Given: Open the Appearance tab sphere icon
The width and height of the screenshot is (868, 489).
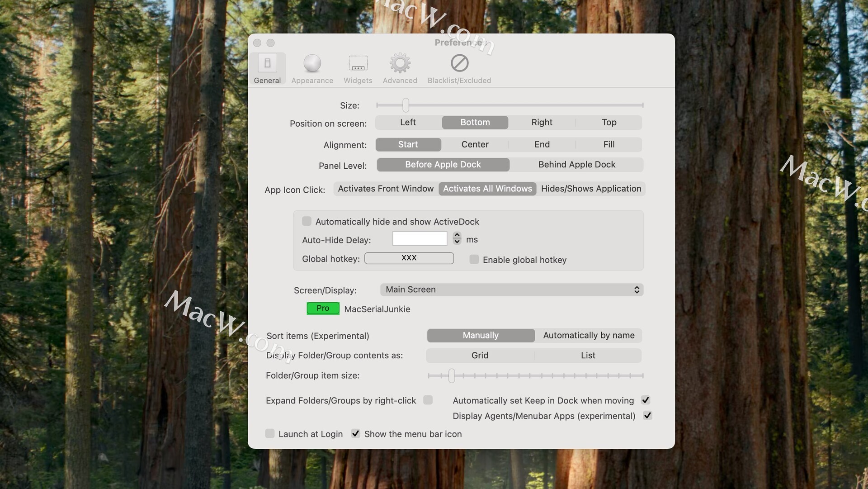Looking at the screenshot, I should pyautogui.click(x=312, y=63).
